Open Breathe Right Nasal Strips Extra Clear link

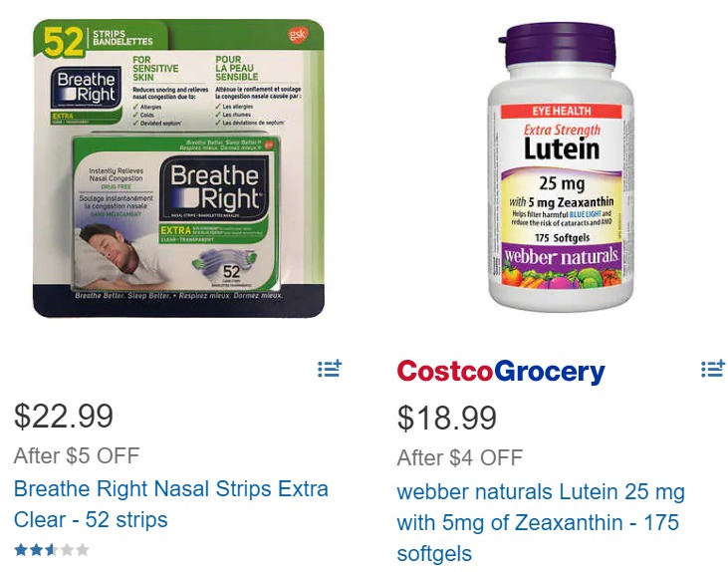tap(171, 504)
